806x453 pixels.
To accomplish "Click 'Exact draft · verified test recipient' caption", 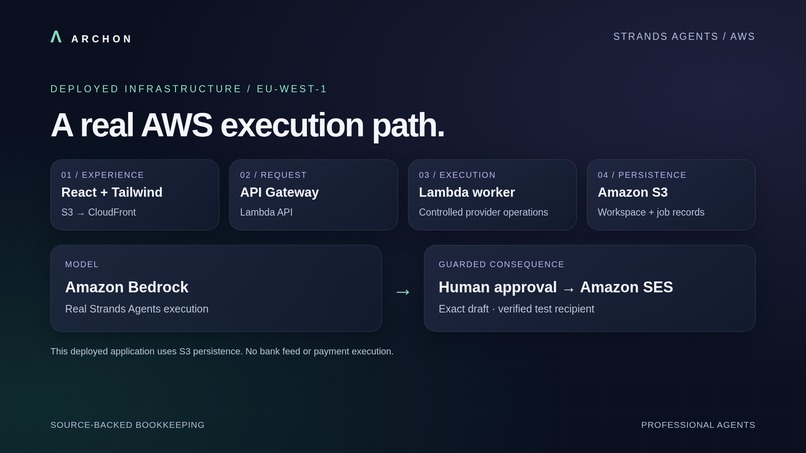I will click(516, 309).
